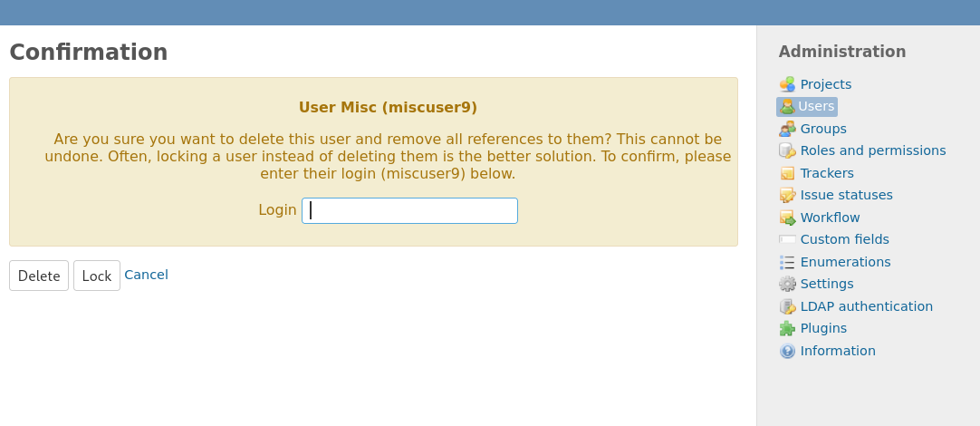This screenshot has height=426, width=980.
Task: Click the Lock button
Action: 97,276
